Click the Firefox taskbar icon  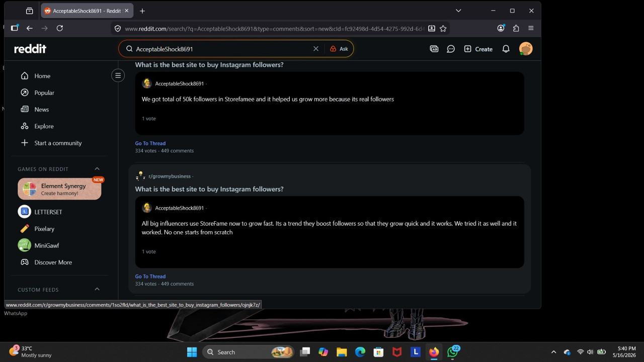coord(434,352)
